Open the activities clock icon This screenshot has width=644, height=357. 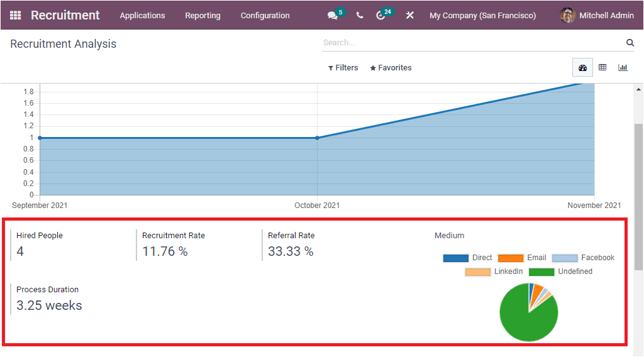(x=380, y=16)
